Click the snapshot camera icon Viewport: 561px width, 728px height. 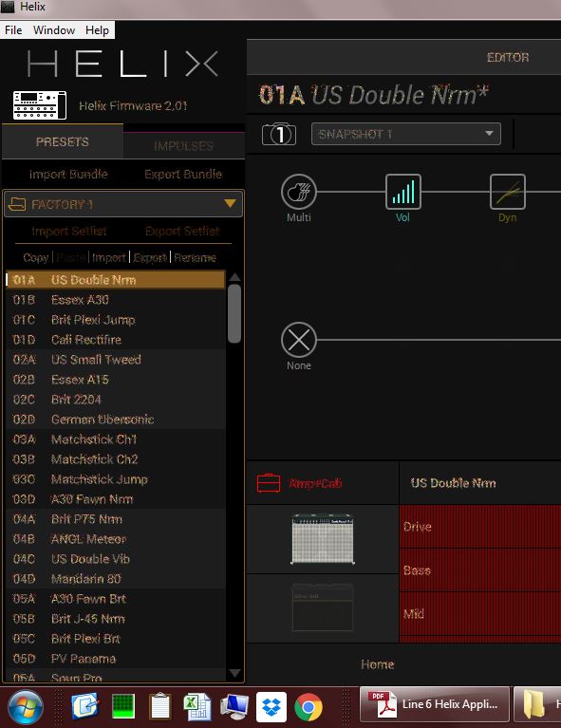tap(279, 134)
